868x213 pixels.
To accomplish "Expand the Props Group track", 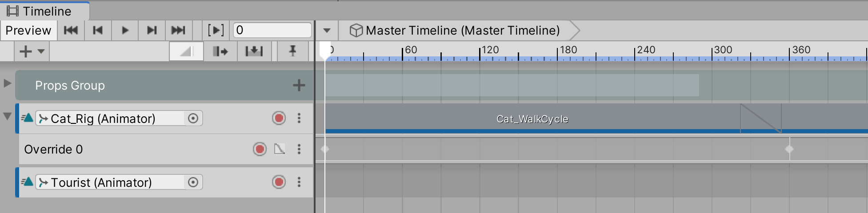I will point(7,83).
